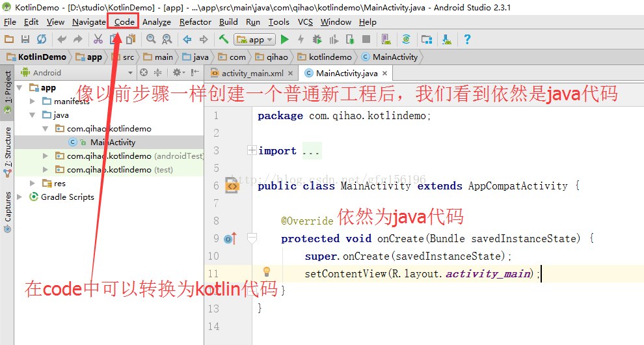This screenshot has height=345, width=644.
Task: Expand the res folder
Action: 33,183
